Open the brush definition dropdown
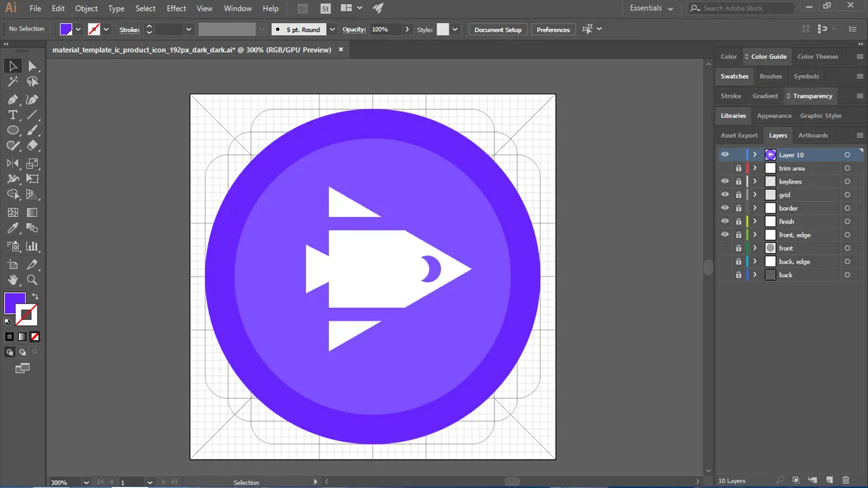The height and width of the screenshot is (488, 868). coord(332,29)
